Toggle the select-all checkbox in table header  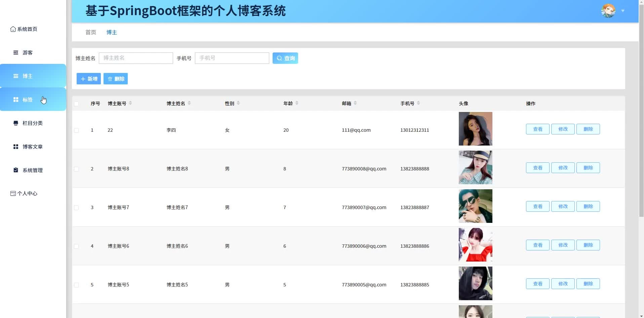pos(76,104)
